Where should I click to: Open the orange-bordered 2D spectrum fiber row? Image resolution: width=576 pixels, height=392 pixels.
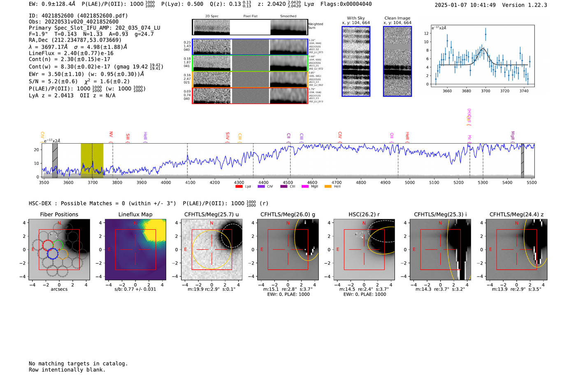pyautogui.click(x=250, y=79)
